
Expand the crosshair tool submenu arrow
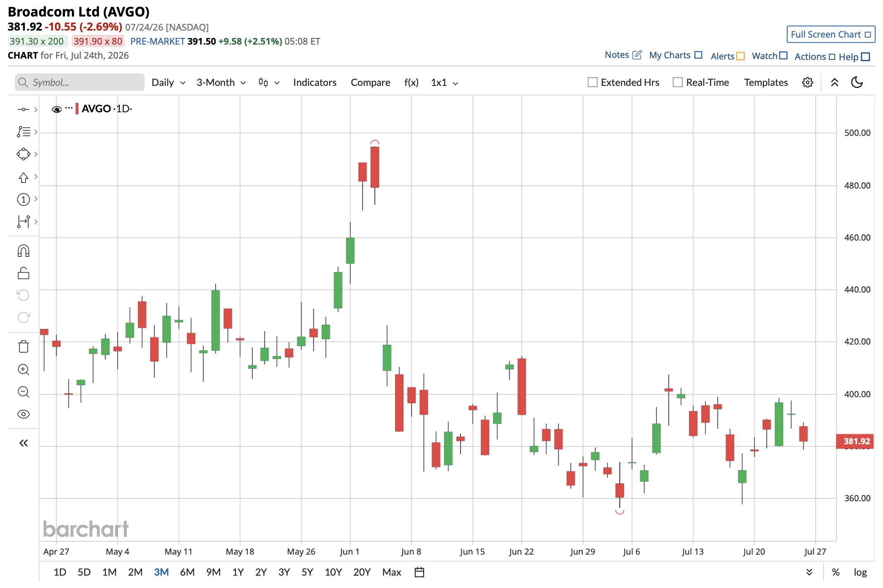pyautogui.click(x=36, y=109)
